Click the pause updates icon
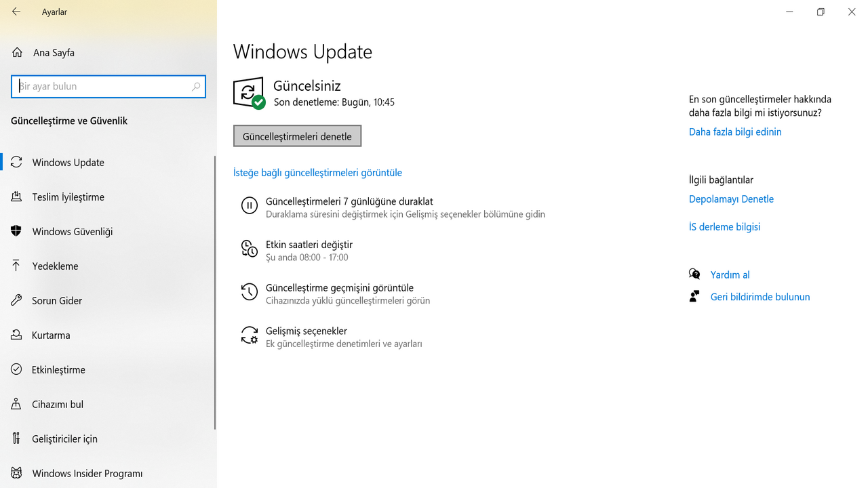The width and height of the screenshot is (868, 488). tap(250, 205)
